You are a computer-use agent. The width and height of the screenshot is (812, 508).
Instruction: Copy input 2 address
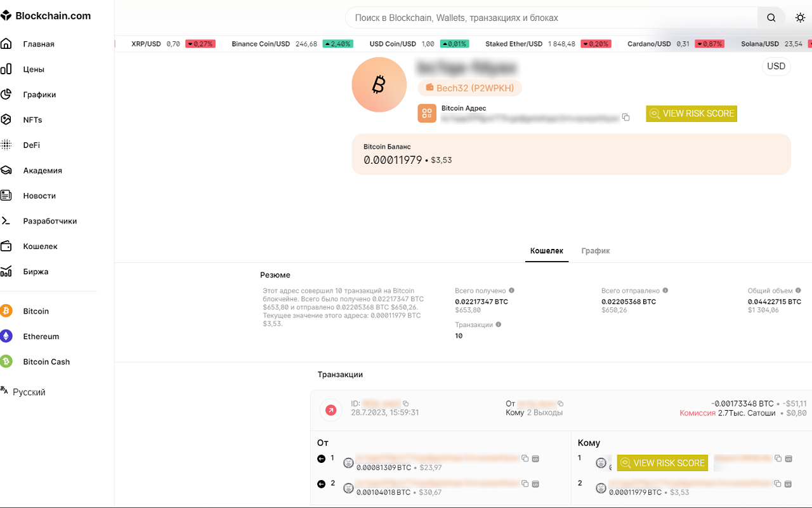pyautogui.click(x=525, y=484)
